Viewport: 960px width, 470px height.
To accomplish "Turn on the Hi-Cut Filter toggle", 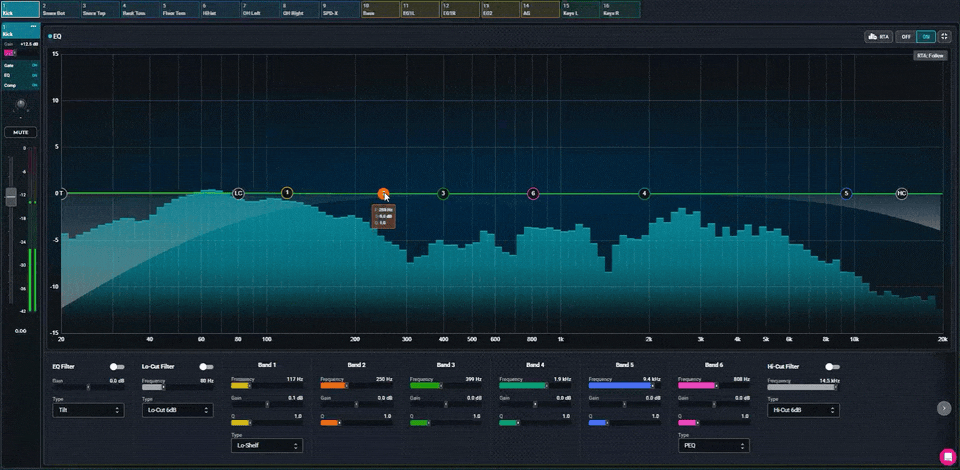I will (x=831, y=367).
